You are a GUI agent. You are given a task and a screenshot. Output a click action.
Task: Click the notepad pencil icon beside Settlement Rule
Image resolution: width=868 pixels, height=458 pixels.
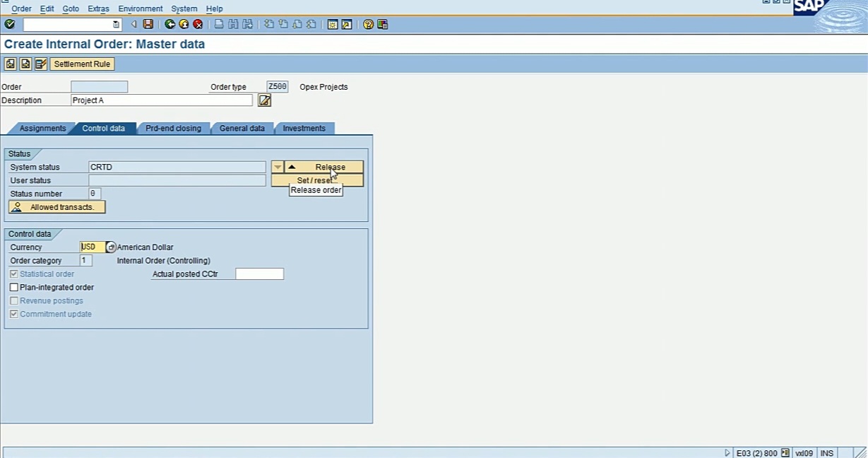click(x=41, y=64)
